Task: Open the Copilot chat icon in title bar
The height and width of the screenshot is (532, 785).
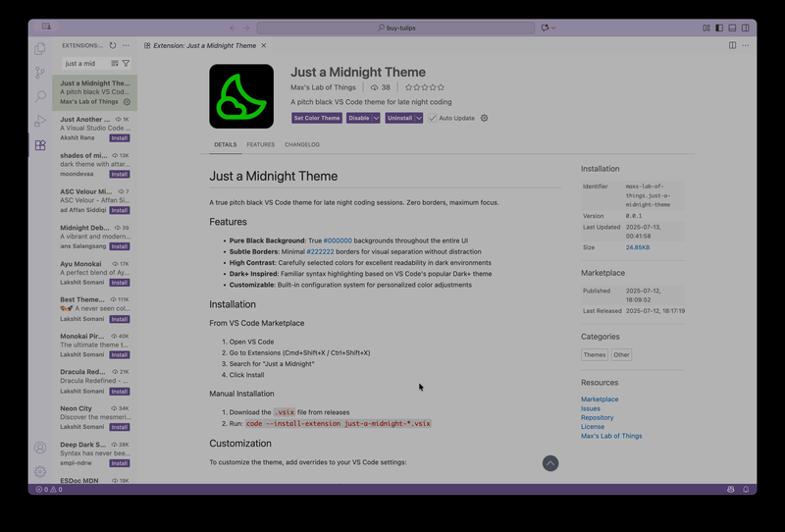Action: [546, 28]
